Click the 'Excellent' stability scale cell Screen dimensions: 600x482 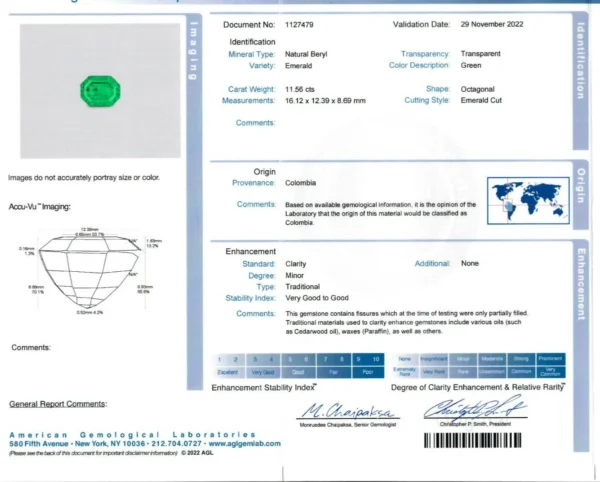228,372
